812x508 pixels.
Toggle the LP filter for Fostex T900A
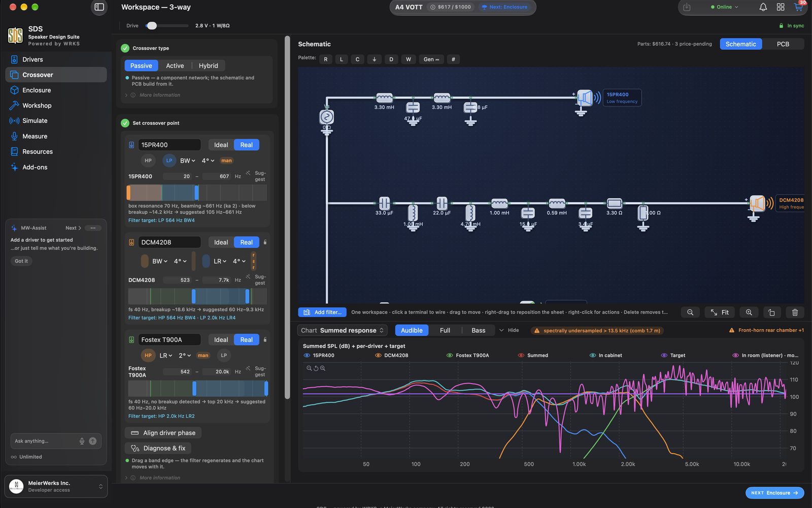[x=224, y=356]
